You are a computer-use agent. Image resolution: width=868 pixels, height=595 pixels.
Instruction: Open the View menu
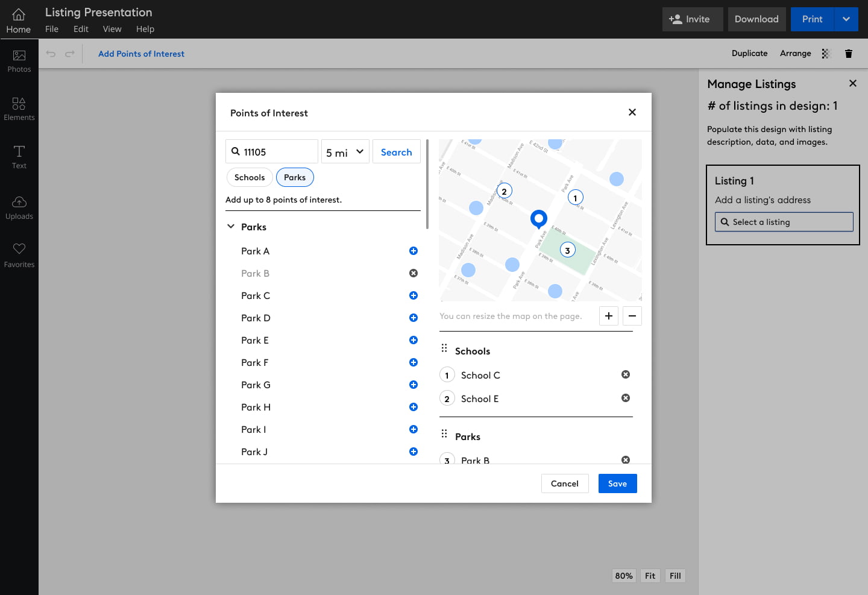[112, 29]
